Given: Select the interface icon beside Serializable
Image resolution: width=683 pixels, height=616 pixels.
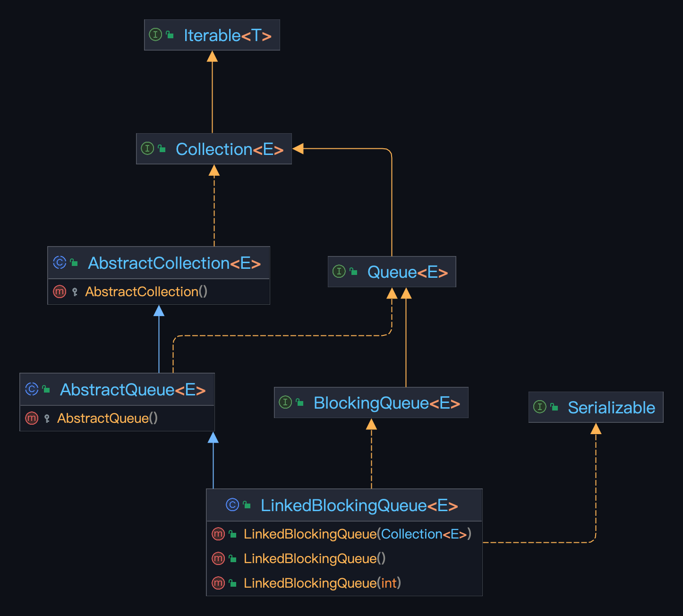Looking at the screenshot, I should pos(540,407).
